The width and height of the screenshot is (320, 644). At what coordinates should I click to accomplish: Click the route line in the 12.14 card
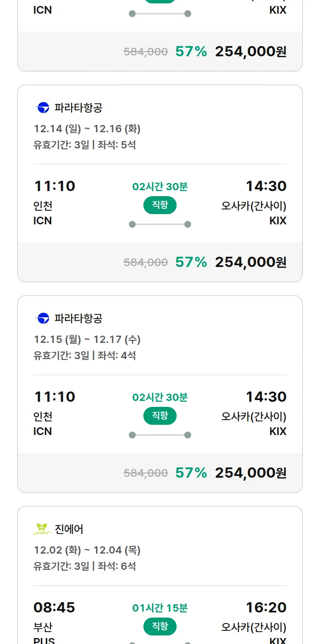pyautogui.click(x=160, y=224)
